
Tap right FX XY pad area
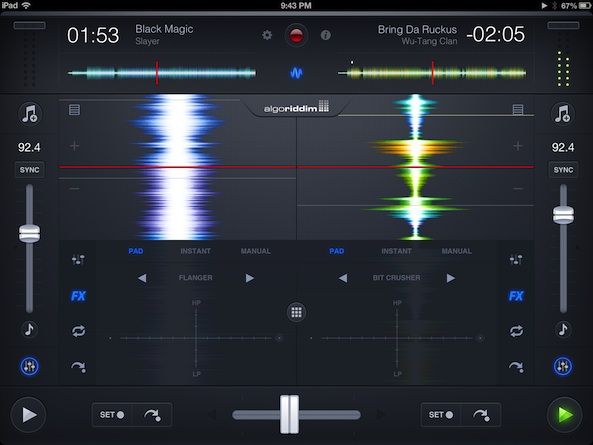click(396, 338)
